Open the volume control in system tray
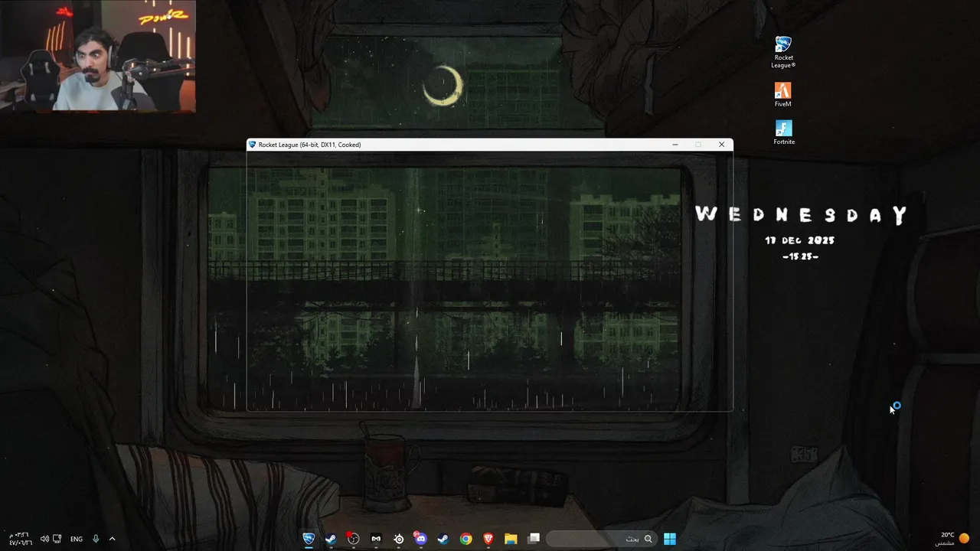Image resolution: width=980 pixels, height=551 pixels. pyautogui.click(x=44, y=539)
